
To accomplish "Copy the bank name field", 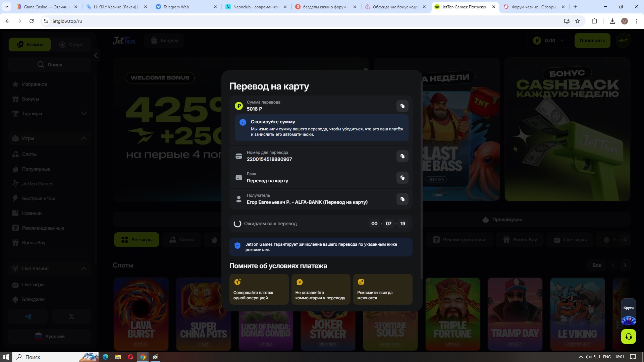I will click(402, 178).
